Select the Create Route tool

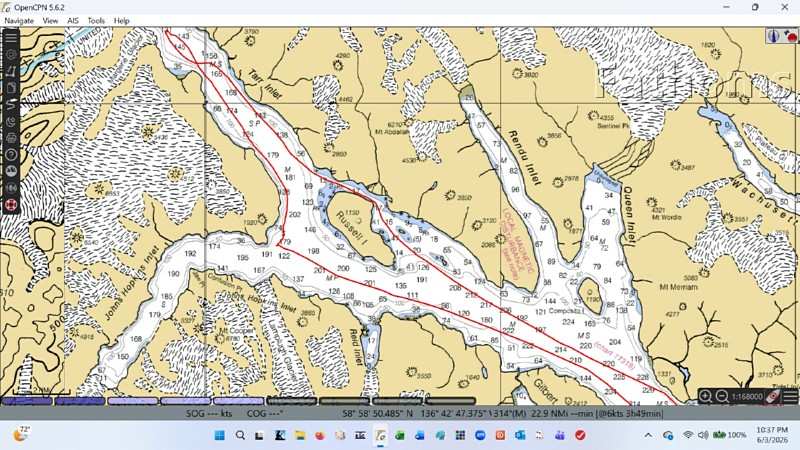11,71
